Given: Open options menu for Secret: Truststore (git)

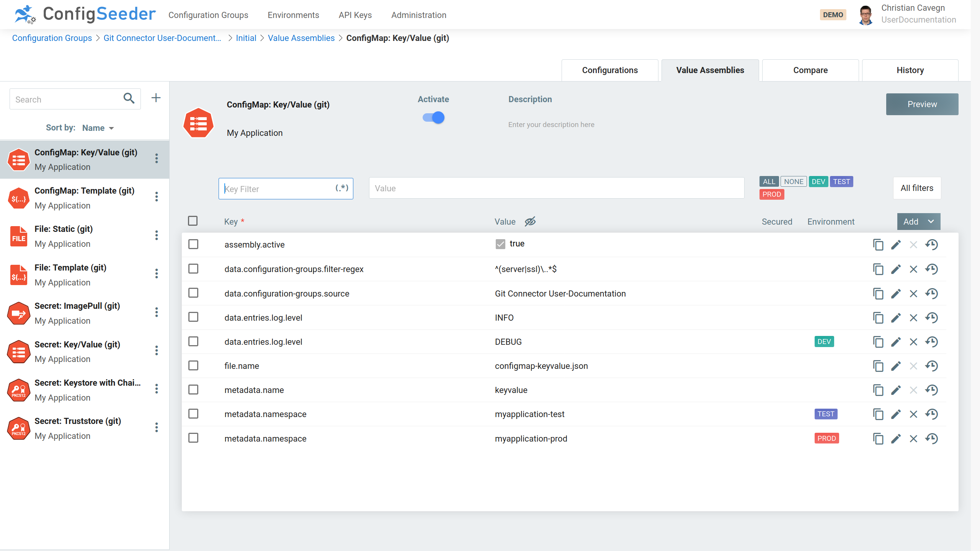Looking at the screenshot, I should coord(157,427).
